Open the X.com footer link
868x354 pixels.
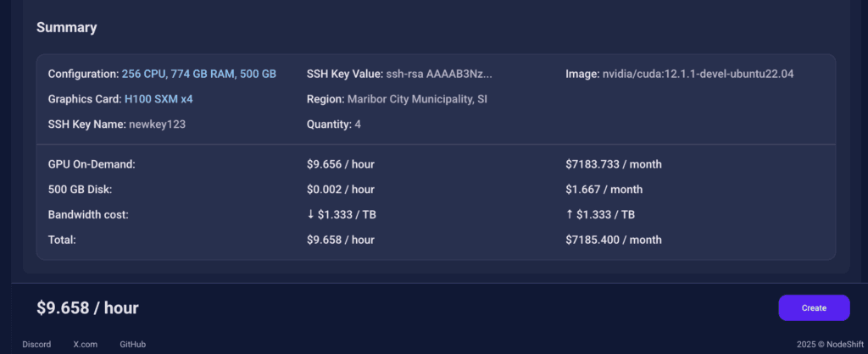pyautogui.click(x=86, y=345)
